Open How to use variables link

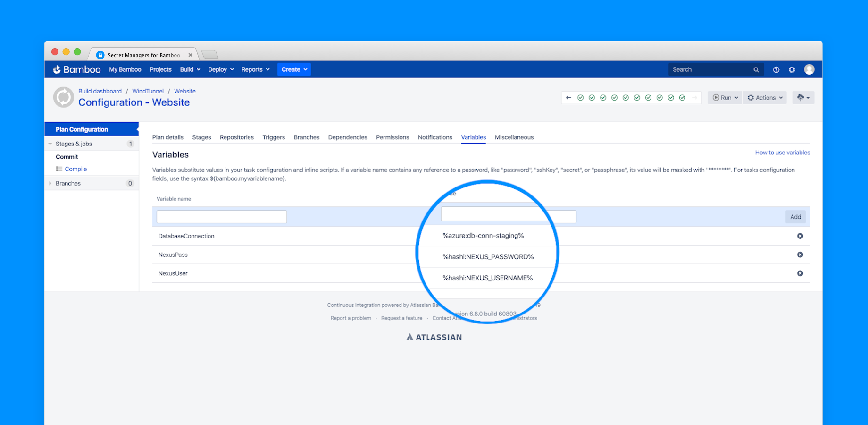[783, 153]
